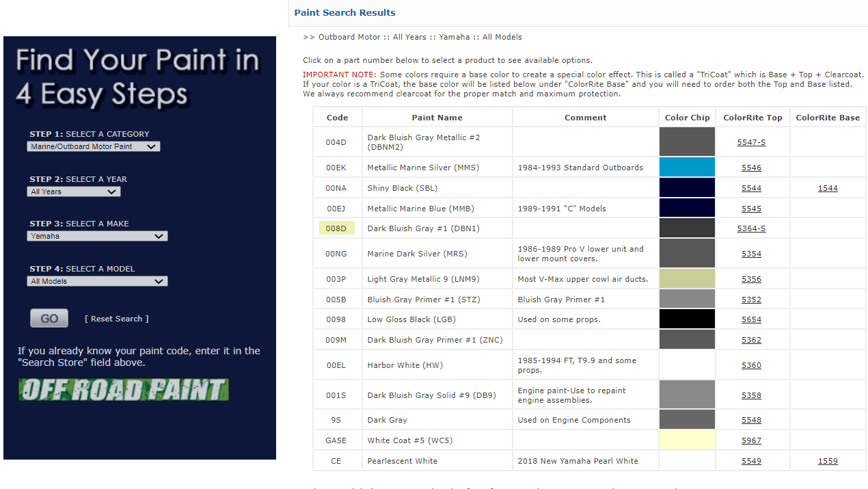The width and height of the screenshot is (868, 489).
Task: Open part 5360 for Harbor White
Action: pos(751,365)
